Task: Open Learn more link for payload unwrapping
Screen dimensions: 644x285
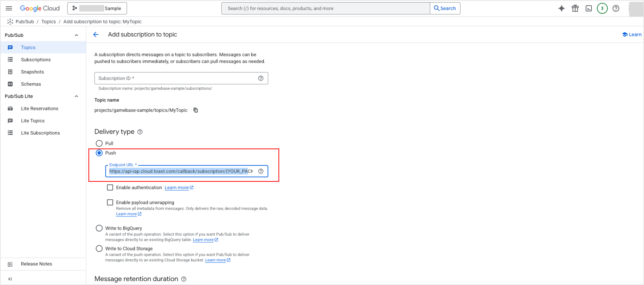Action: tap(129, 214)
